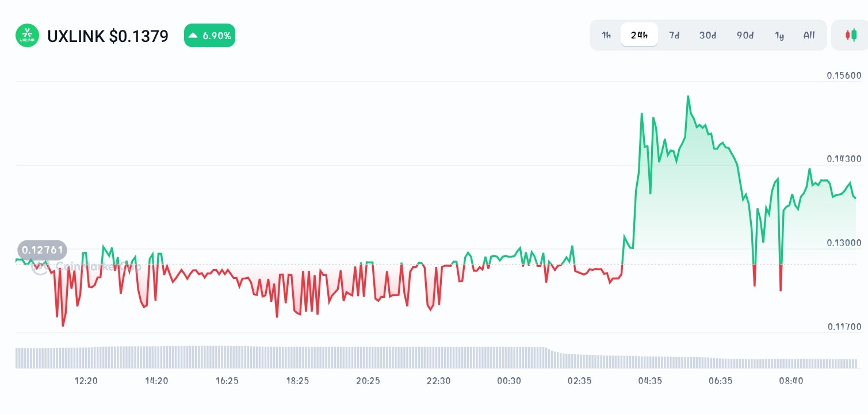Select the 30d time range
Screen dimensions: 868x414
pos(707,35)
